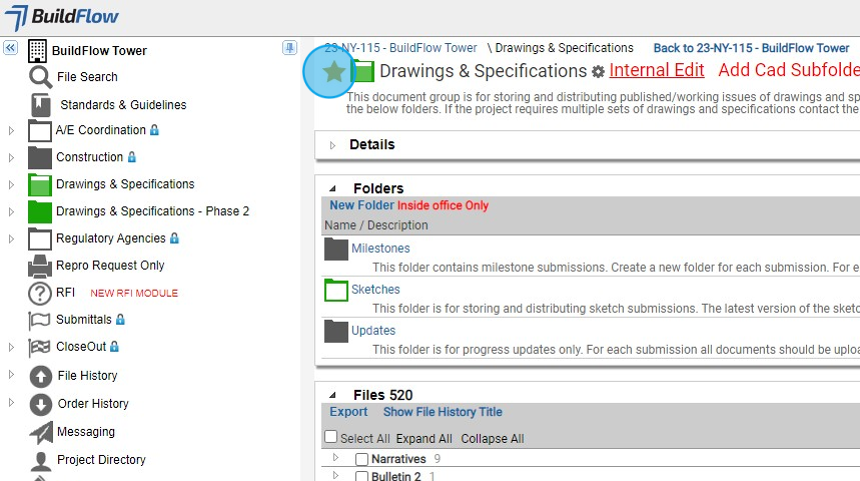The width and height of the screenshot is (860, 481).
Task: Open the Sketches folder link
Action: tap(376, 290)
